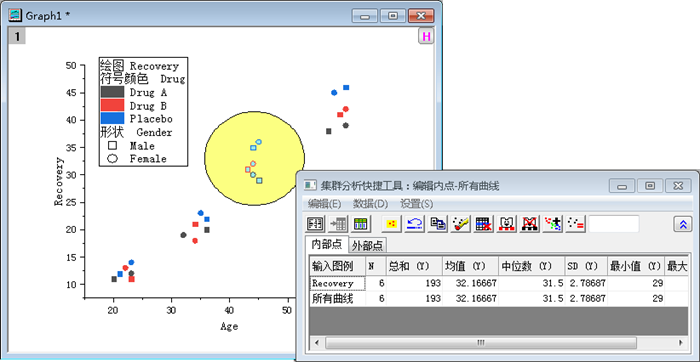
Task: Open the tool preferences dialog icon
Action: [316, 224]
